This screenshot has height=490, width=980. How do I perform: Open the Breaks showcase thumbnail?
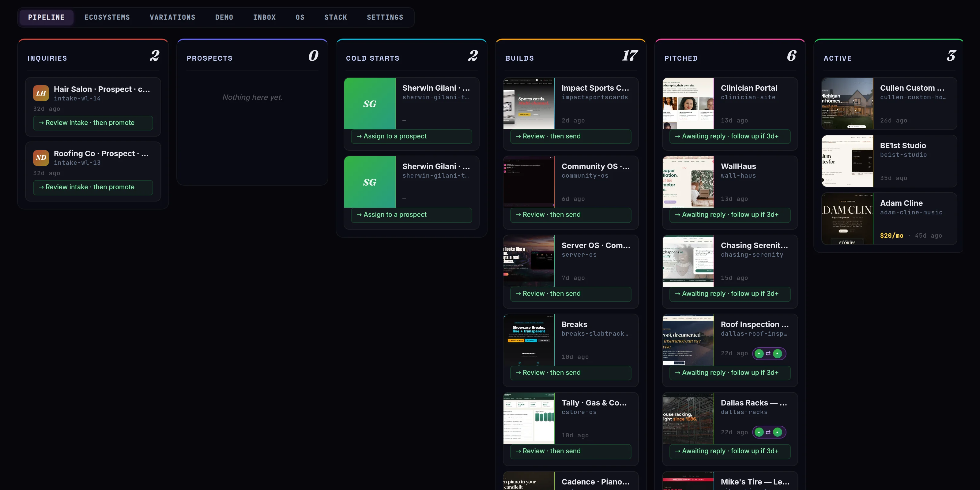(x=529, y=340)
